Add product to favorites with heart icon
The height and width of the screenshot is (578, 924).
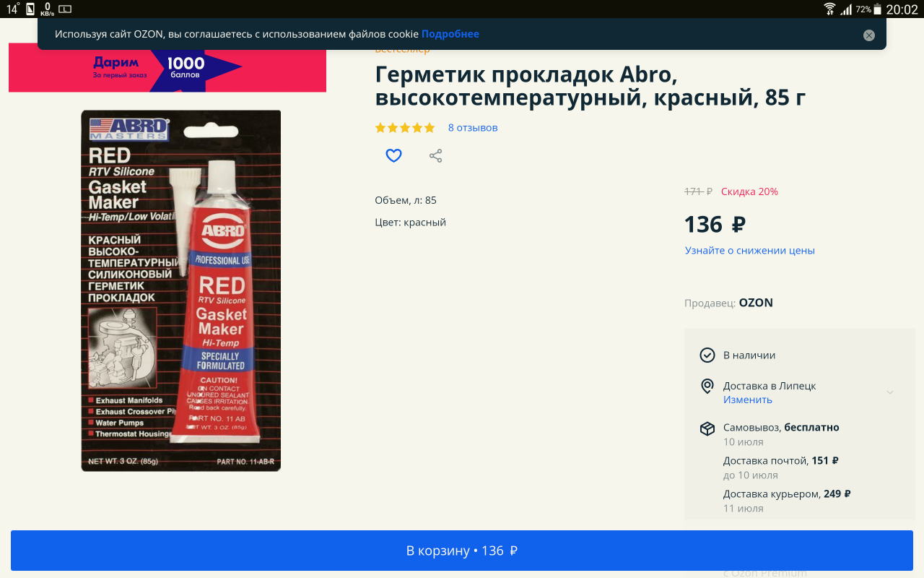pos(393,155)
